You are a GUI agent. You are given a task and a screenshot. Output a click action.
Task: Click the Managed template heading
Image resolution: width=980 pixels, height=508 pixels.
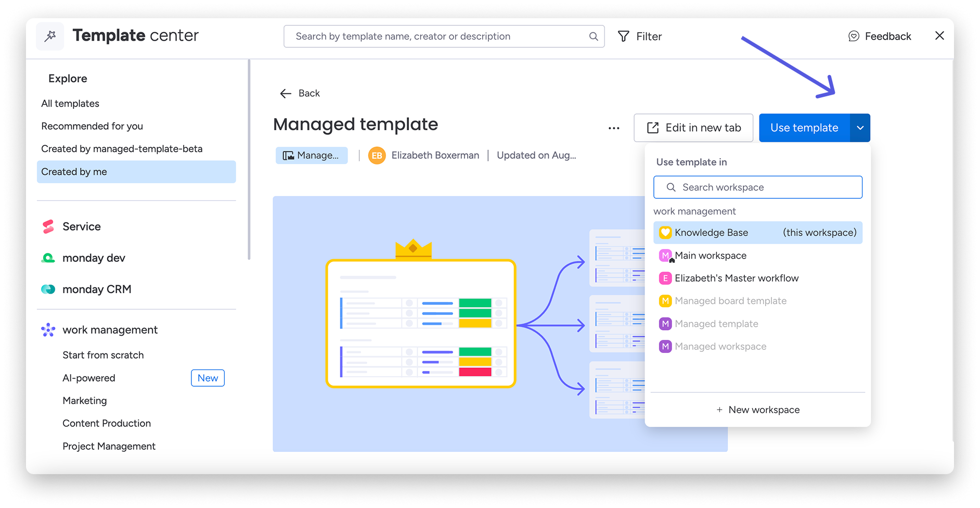pos(356,124)
